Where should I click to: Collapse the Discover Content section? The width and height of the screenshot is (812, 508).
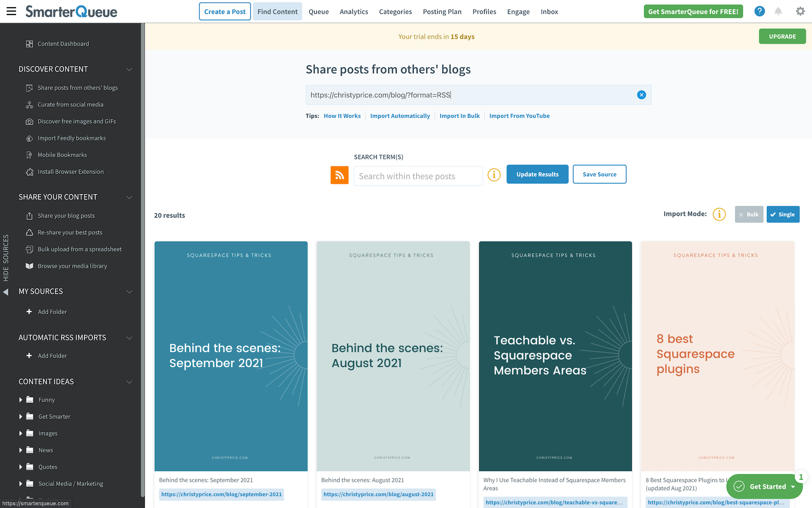pyautogui.click(x=129, y=69)
